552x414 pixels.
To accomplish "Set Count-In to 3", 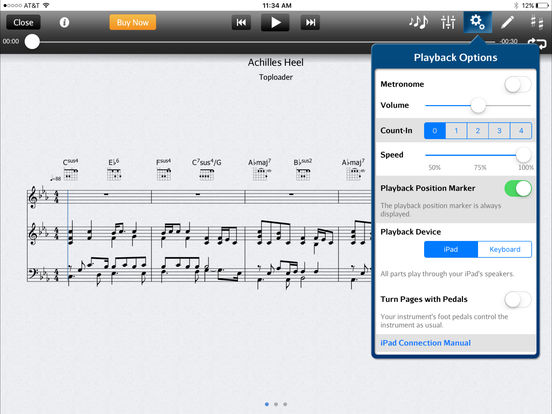I will 499,131.
